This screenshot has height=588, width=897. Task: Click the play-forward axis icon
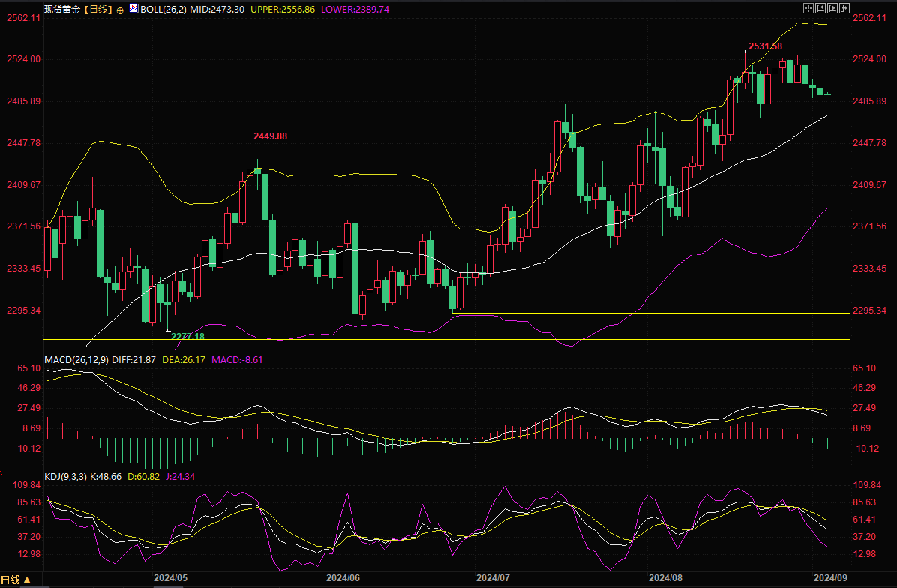pos(832,8)
